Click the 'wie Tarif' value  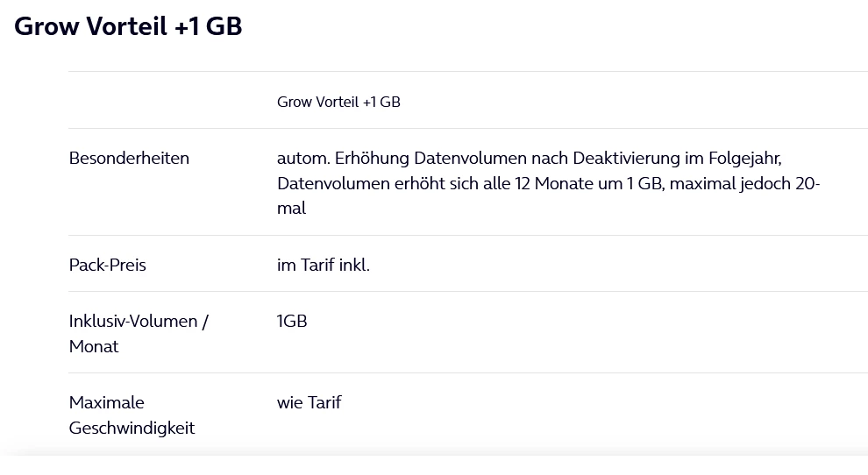(309, 402)
